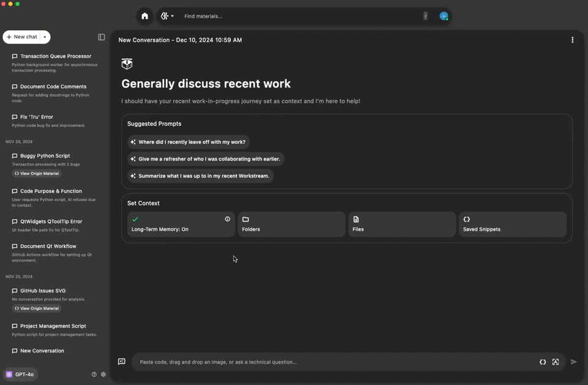This screenshot has height=385, width=588.
Task: Collapse the sidebar panel icon
Action: 101,37
